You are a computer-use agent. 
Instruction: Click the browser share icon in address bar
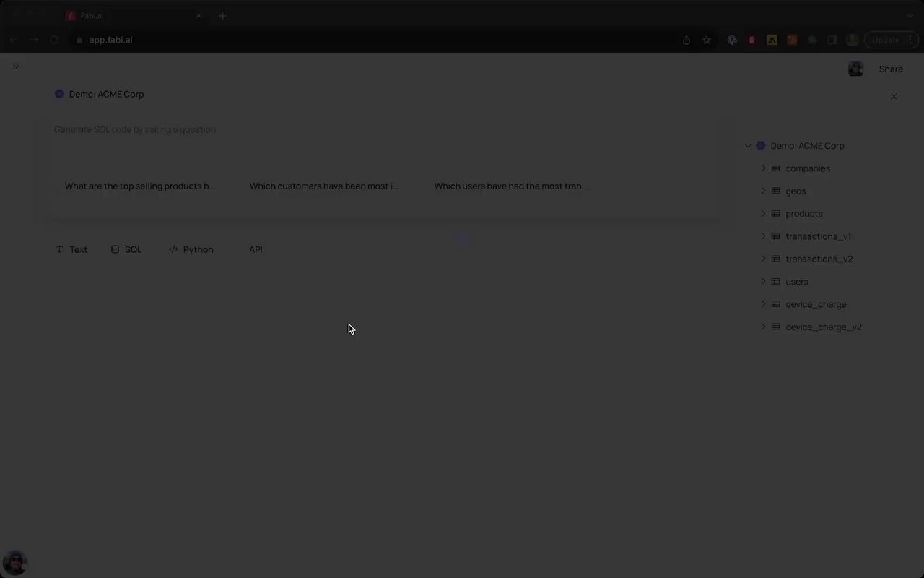(x=687, y=40)
